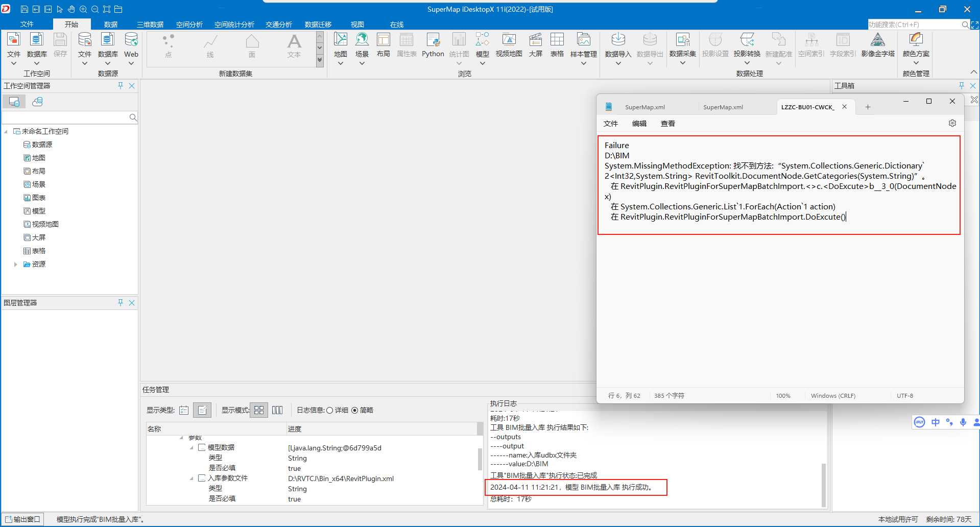Select the 详细 log detail radio button

pos(329,410)
